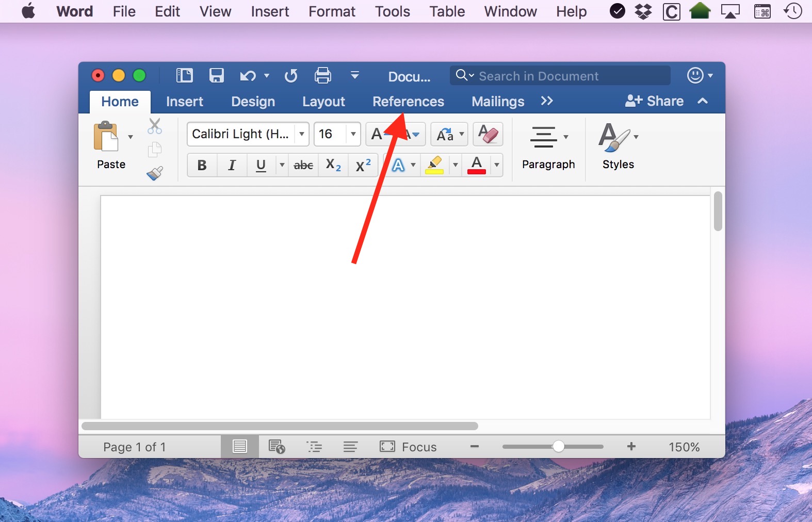
Task: Click the Styles pane icon
Action: [x=614, y=137]
